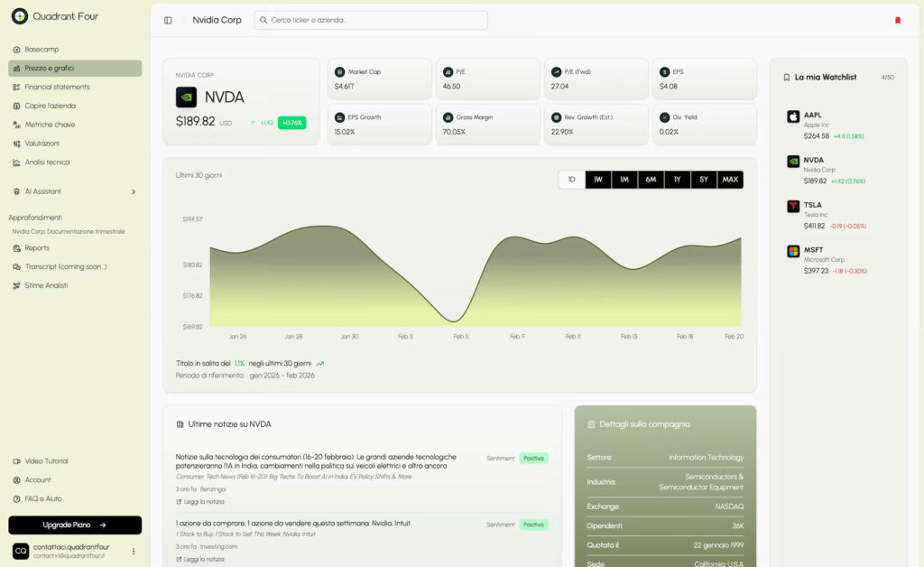924x567 pixels.
Task: Select Tesla logo in watchlist
Action: [793, 206]
